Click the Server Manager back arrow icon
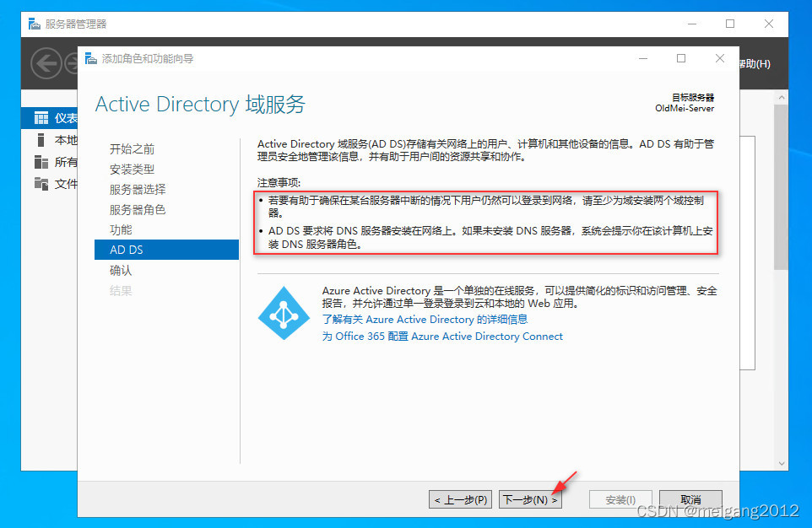 (x=46, y=63)
